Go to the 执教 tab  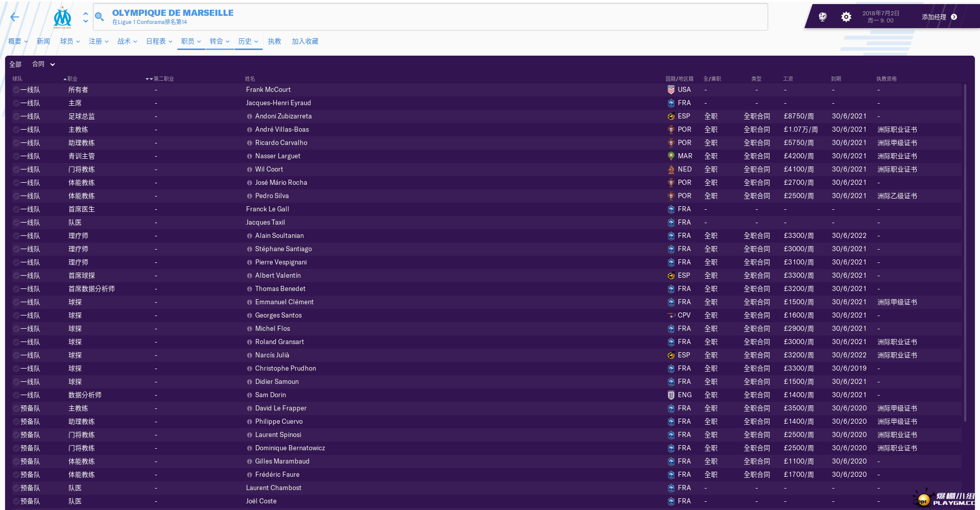point(275,41)
